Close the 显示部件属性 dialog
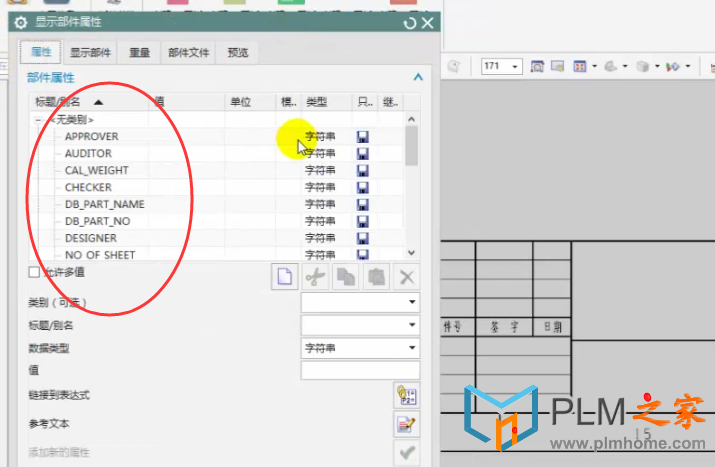715x467 pixels. [x=427, y=23]
